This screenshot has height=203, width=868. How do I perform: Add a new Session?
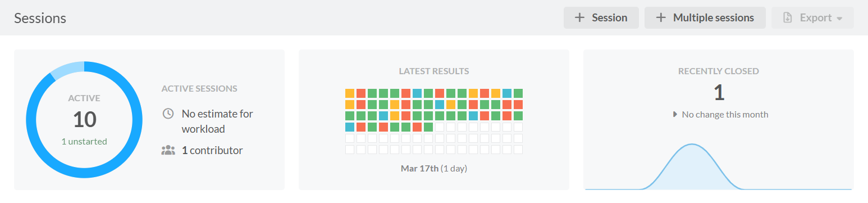coord(601,17)
